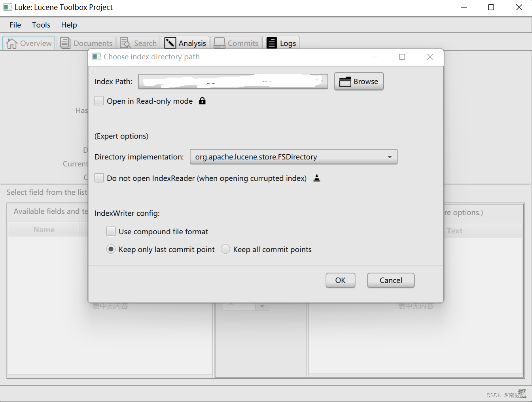Open the Help menu
The height and width of the screenshot is (402, 532).
point(69,25)
